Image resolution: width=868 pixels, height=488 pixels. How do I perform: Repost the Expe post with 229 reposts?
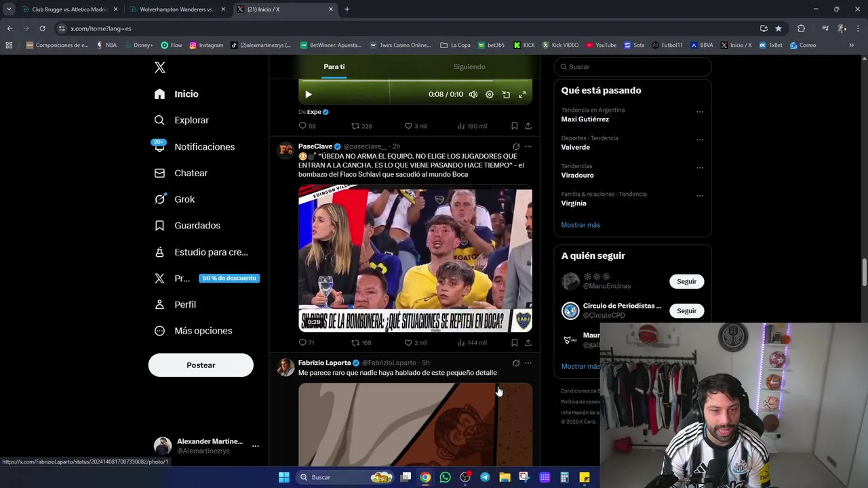pyautogui.click(x=361, y=126)
